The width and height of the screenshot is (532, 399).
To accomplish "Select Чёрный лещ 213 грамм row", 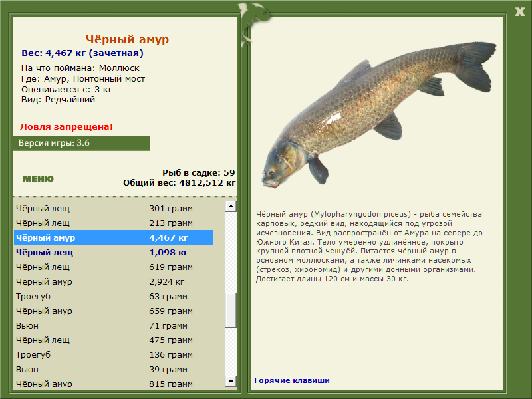I will pyautogui.click(x=114, y=223).
